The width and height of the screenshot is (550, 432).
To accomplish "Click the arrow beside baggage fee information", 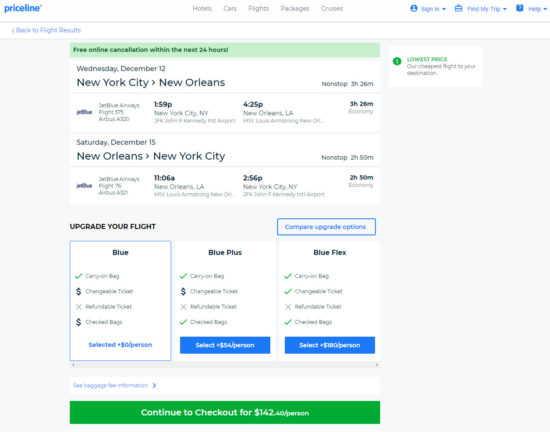I will point(154,385).
